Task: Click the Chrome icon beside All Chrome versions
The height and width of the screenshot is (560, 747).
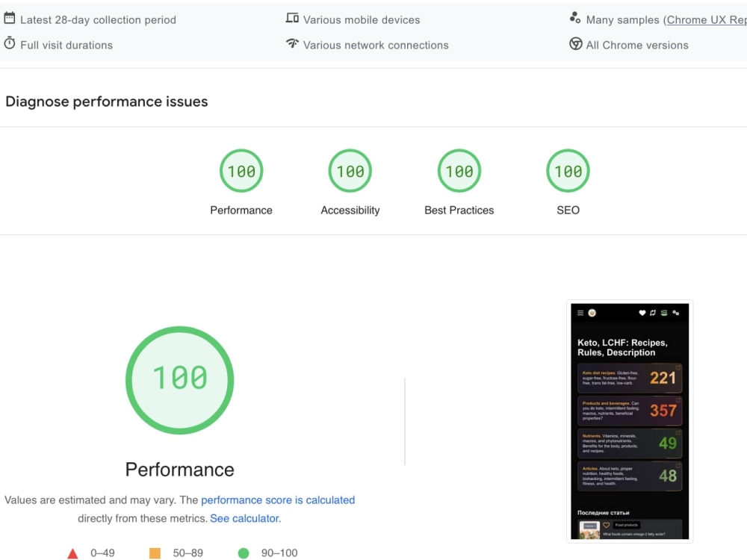Action: coord(575,44)
